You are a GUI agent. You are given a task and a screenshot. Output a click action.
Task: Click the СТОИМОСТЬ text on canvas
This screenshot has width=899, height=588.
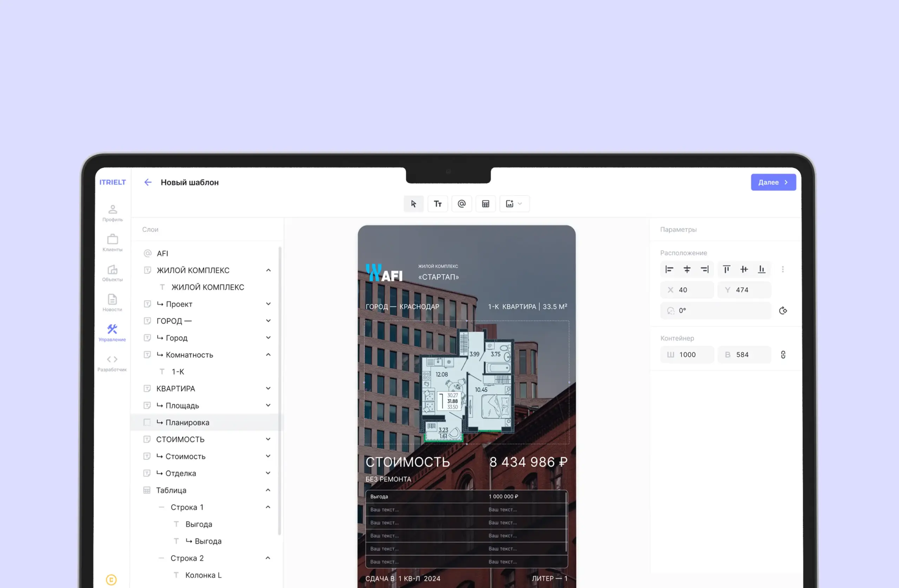coord(408,463)
